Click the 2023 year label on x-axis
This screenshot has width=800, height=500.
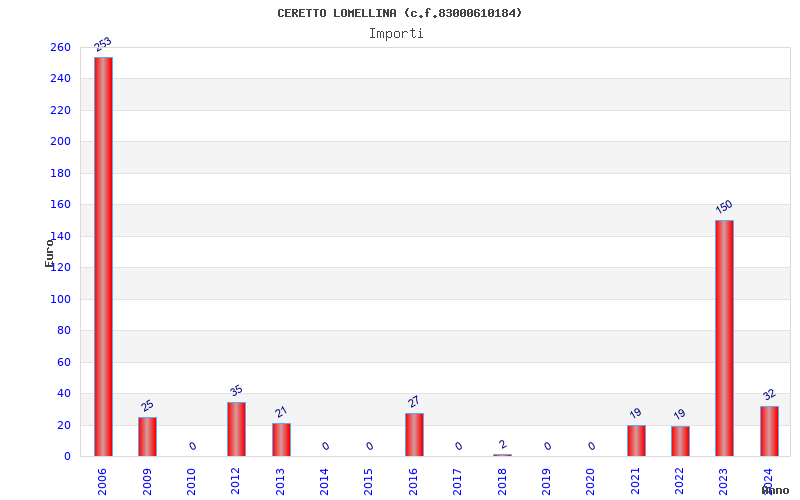tap(723, 482)
